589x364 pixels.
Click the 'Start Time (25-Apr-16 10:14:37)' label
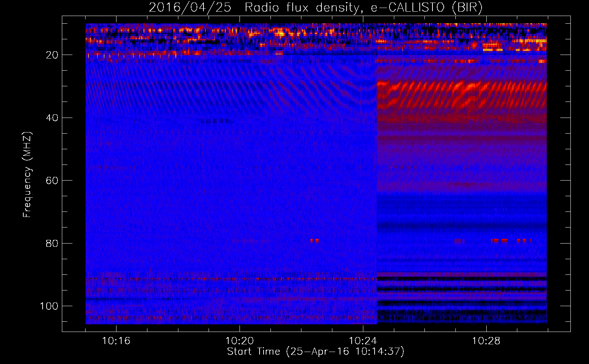(316, 352)
